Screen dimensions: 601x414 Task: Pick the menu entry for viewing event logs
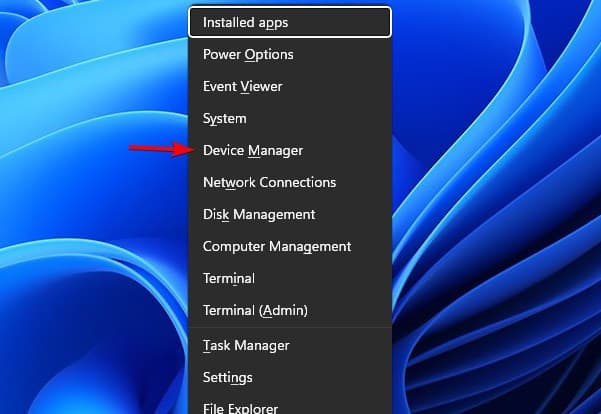coord(243,86)
